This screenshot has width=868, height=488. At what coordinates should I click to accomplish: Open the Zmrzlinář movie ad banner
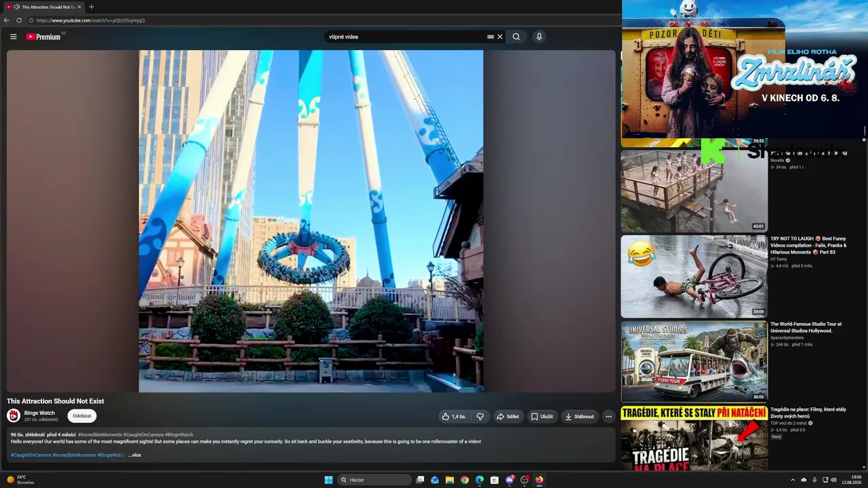pyautogui.click(x=745, y=68)
